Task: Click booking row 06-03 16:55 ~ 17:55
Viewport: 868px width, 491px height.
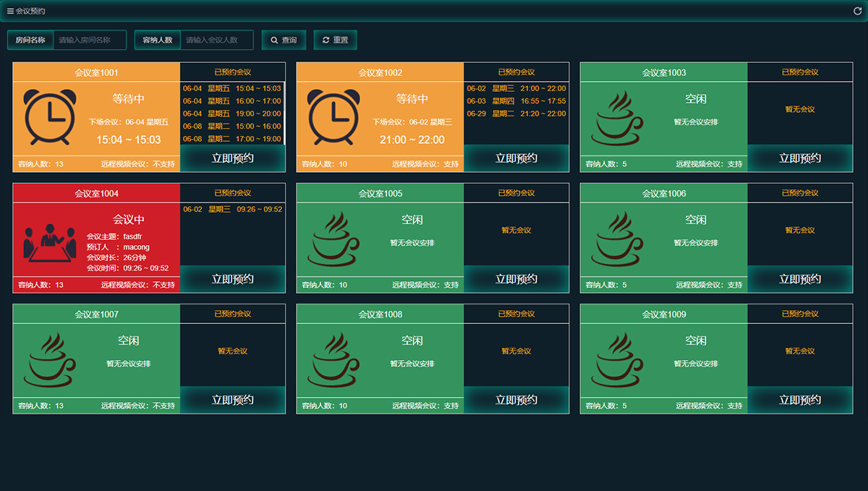Action: [516, 101]
